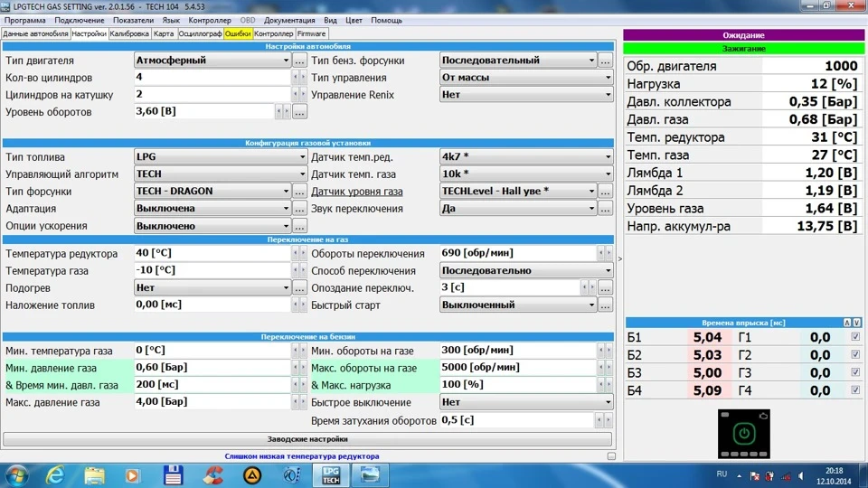Viewport: 868px width, 488px height.
Task: Switch to the Осциллограф tab
Action: (200, 33)
